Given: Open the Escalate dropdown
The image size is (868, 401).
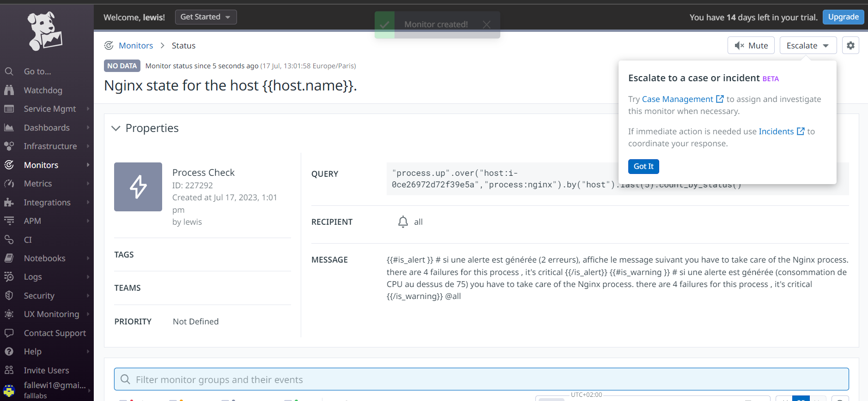Looking at the screenshot, I should pyautogui.click(x=808, y=45).
